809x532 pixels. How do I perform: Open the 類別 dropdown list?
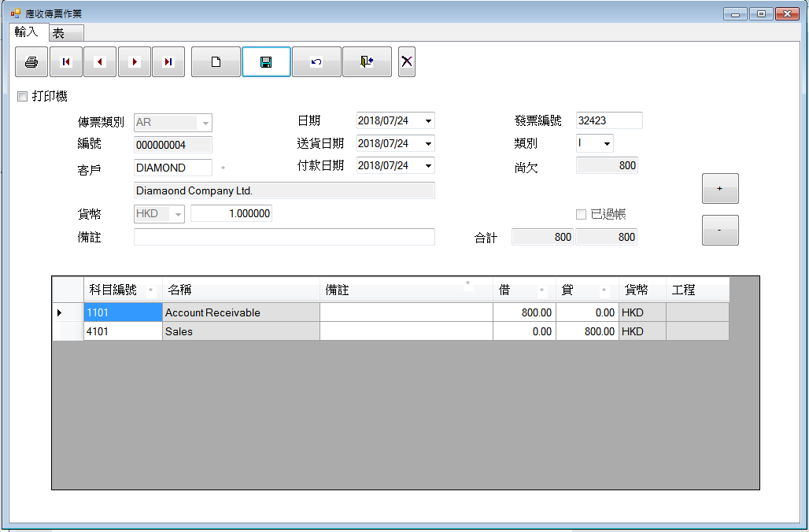(607, 144)
